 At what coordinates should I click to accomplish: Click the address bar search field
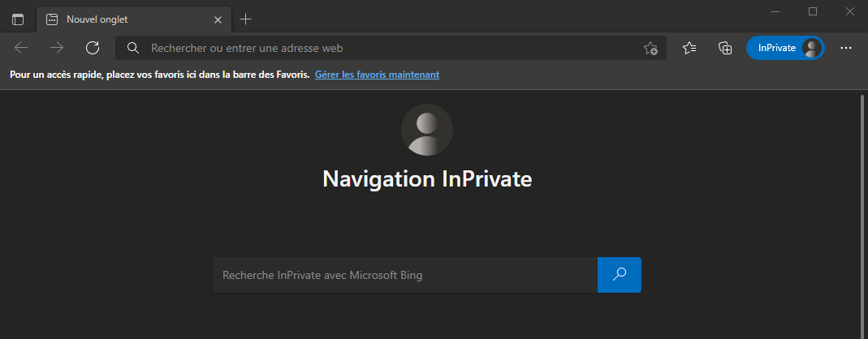391,48
